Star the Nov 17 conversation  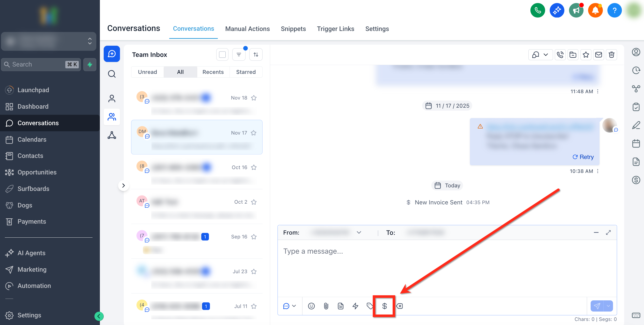click(x=253, y=133)
